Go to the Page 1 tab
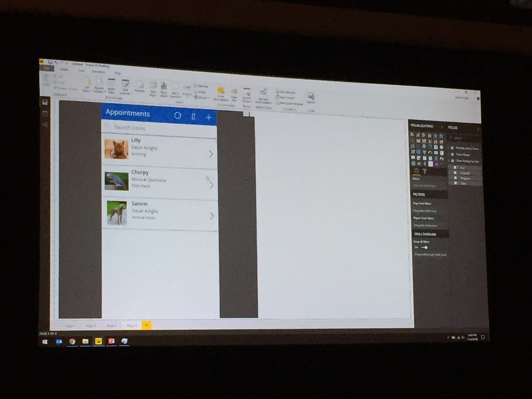This screenshot has height=399, width=532. tap(70, 325)
